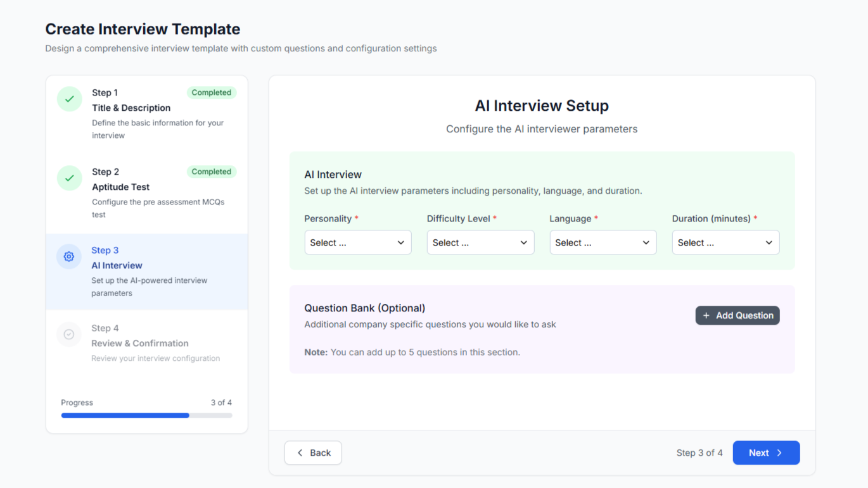
Task: Click the Next button
Action: 766,453
